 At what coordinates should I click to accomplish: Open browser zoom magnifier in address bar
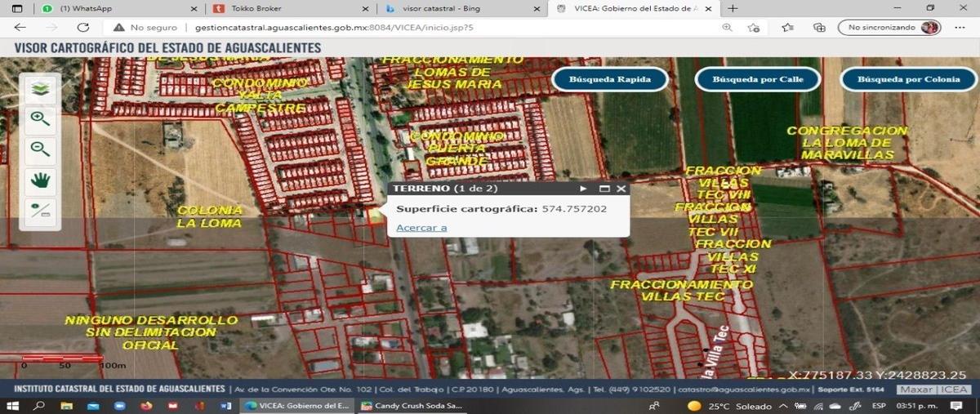pyautogui.click(x=727, y=27)
